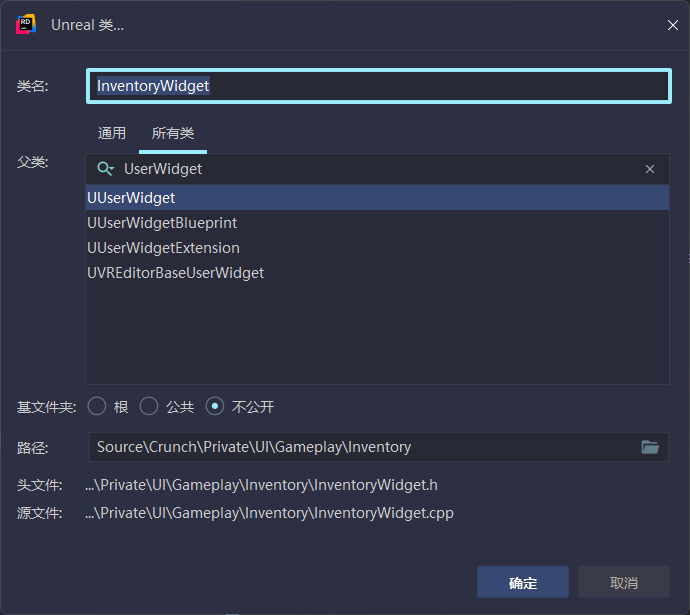Screen dimensions: 690x615
Task: Click the parent class search field
Action: click(x=378, y=169)
